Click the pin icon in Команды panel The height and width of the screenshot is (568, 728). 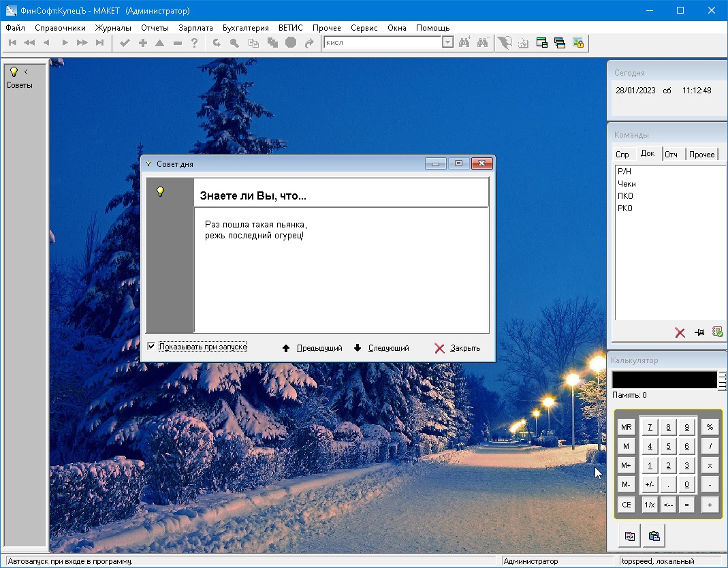(x=699, y=332)
